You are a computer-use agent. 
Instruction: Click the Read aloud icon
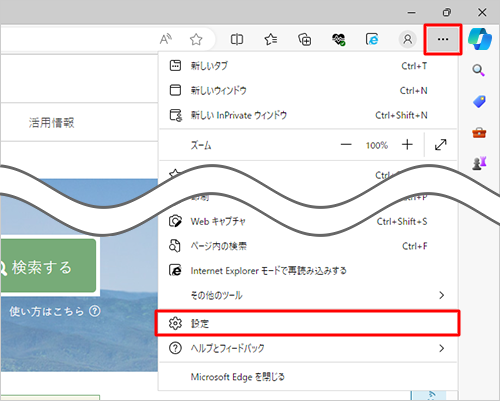[x=166, y=39]
